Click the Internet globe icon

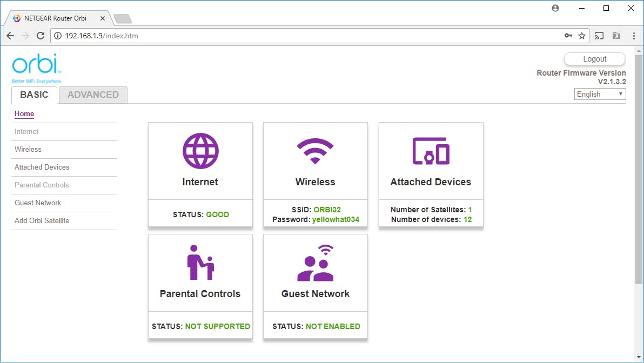[x=200, y=151]
